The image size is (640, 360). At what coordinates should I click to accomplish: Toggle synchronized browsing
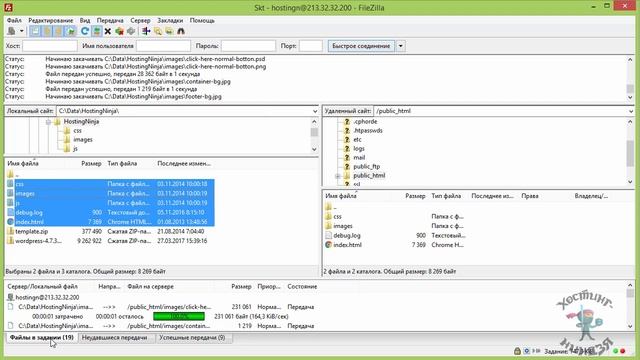click(169, 31)
